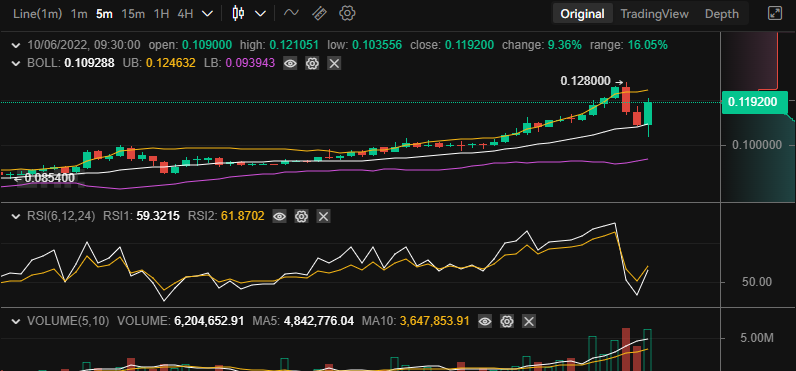
Task: Click the RSI(6,12,24) indicator label
Action: (x=61, y=217)
